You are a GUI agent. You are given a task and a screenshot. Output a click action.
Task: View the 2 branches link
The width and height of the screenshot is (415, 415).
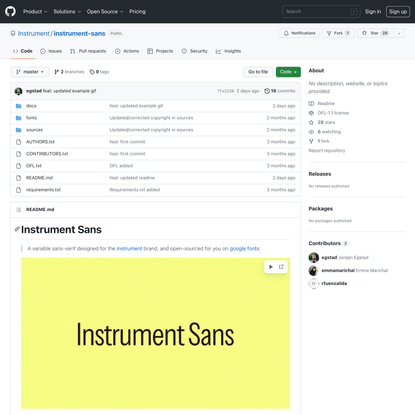pos(69,72)
